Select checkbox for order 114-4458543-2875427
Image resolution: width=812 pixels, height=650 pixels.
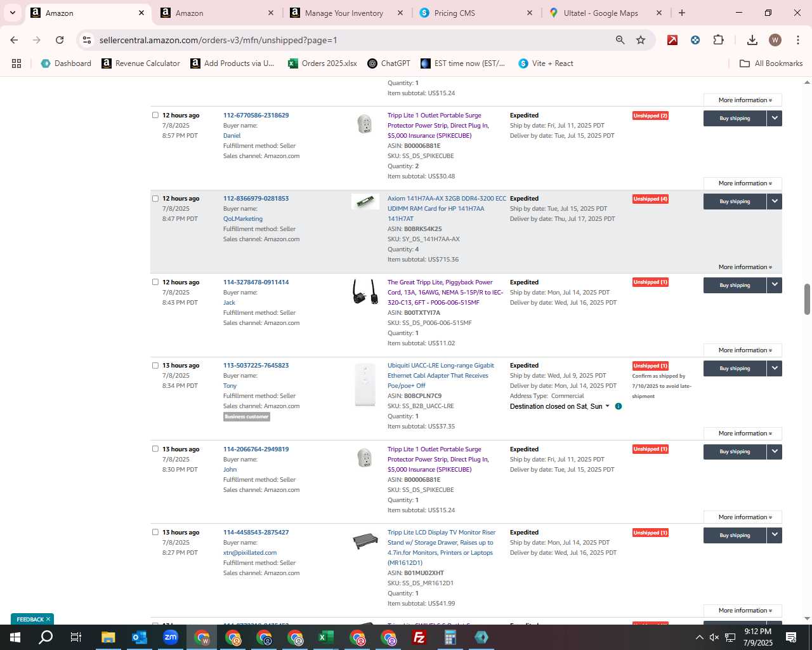[155, 532]
